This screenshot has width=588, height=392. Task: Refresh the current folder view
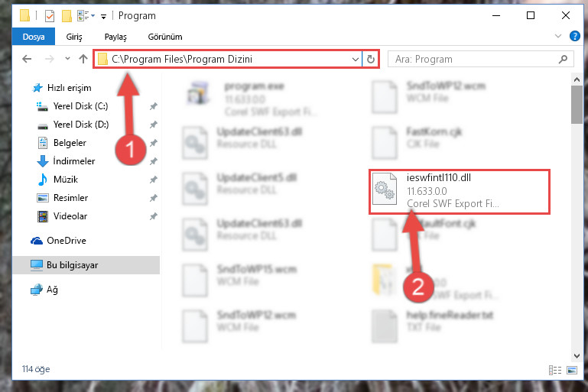(371, 59)
